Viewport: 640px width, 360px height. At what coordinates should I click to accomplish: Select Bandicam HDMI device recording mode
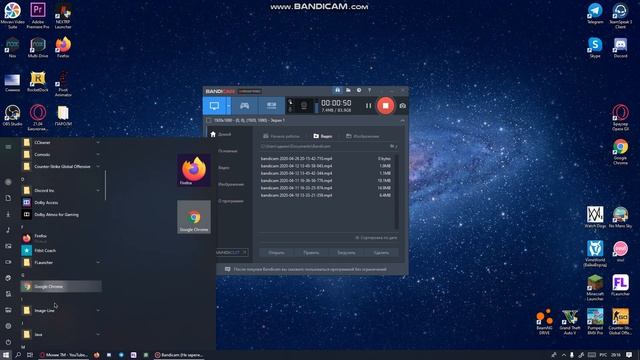[271, 106]
